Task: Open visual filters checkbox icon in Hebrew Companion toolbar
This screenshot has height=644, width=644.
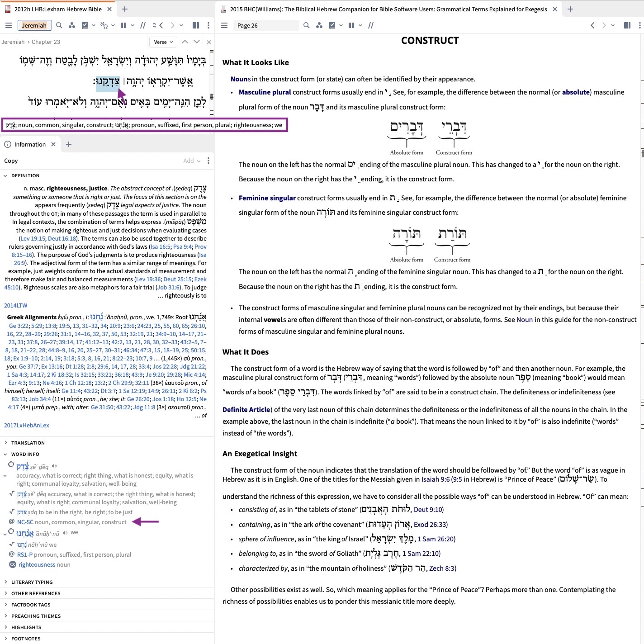Action: (x=332, y=25)
